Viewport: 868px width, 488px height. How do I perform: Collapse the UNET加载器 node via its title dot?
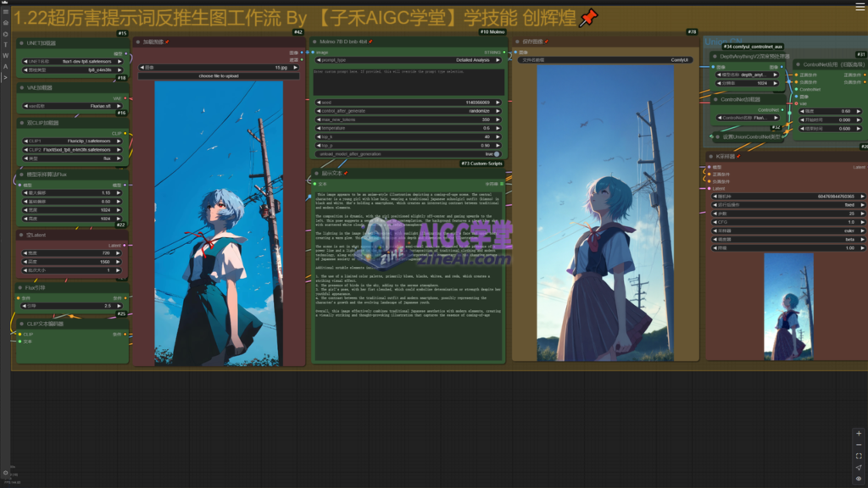21,43
